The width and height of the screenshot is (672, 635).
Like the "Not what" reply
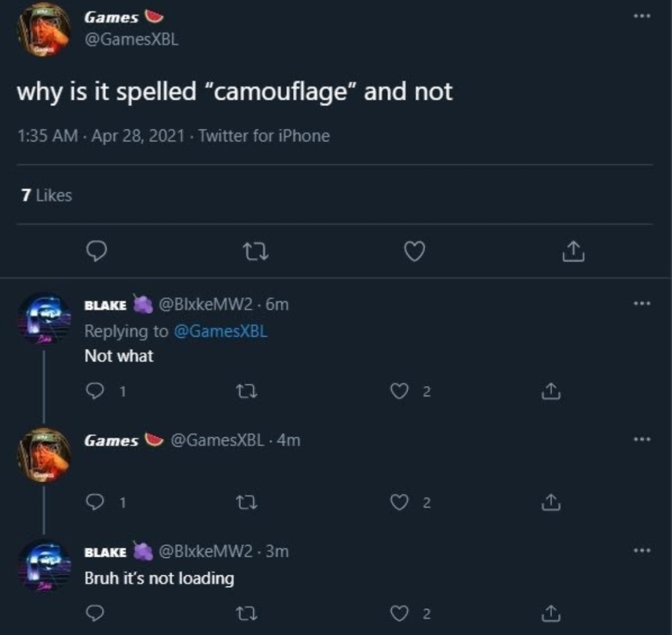[x=399, y=391]
